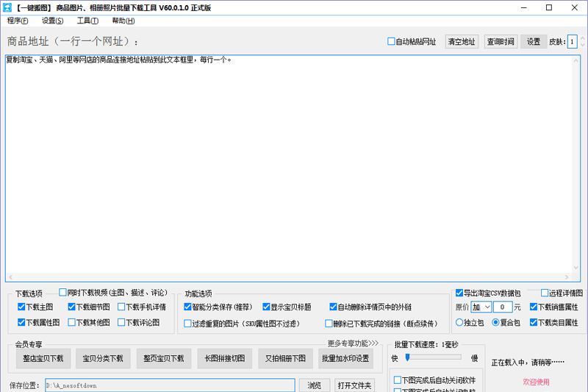This screenshot has width=588, height=392.
Task: Toggle 智能分类保存 (推荐) checkbox
Action: point(188,307)
